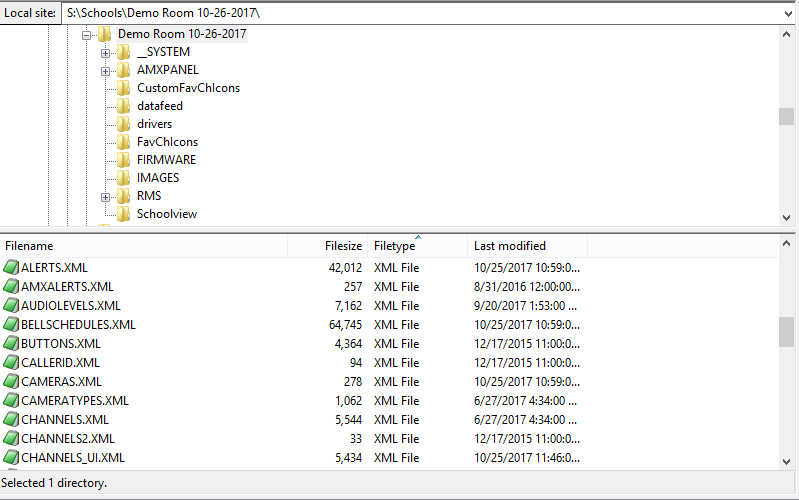This screenshot has width=799, height=500.
Task: Click the CAMERAS.XML file icon
Action: [x=11, y=382]
